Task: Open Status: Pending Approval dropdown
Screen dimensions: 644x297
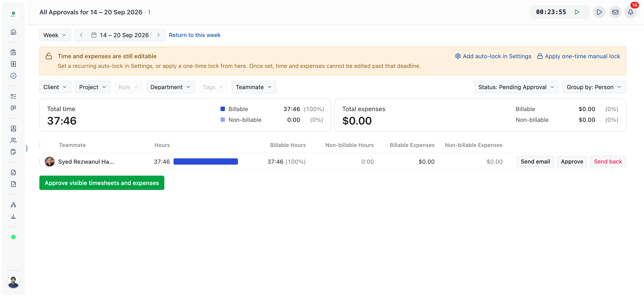Action: click(x=516, y=87)
